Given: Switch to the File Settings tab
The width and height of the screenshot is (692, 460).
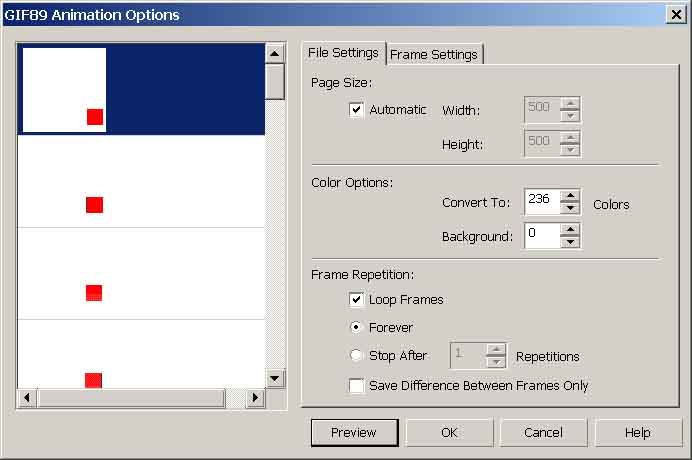Looking at the screenshot, I should pos(343,53).
